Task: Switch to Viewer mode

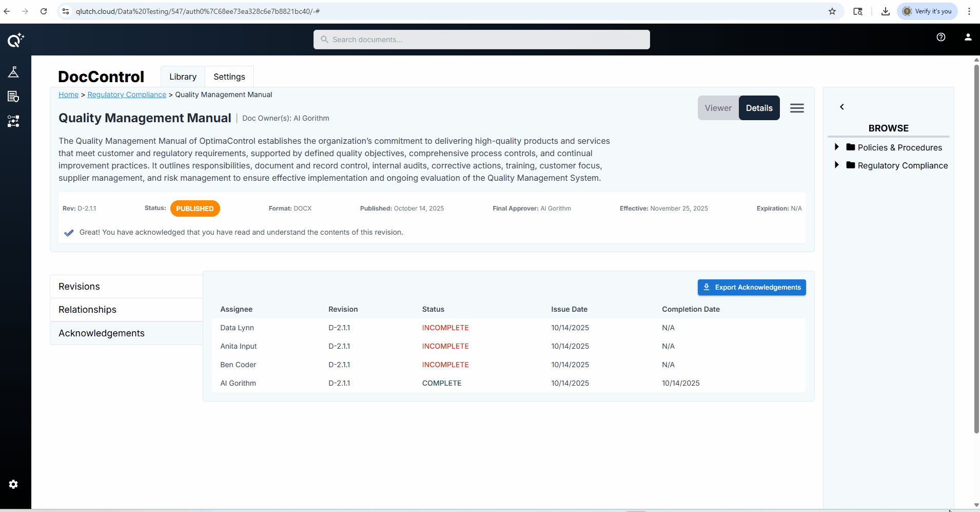Action: 718,108
